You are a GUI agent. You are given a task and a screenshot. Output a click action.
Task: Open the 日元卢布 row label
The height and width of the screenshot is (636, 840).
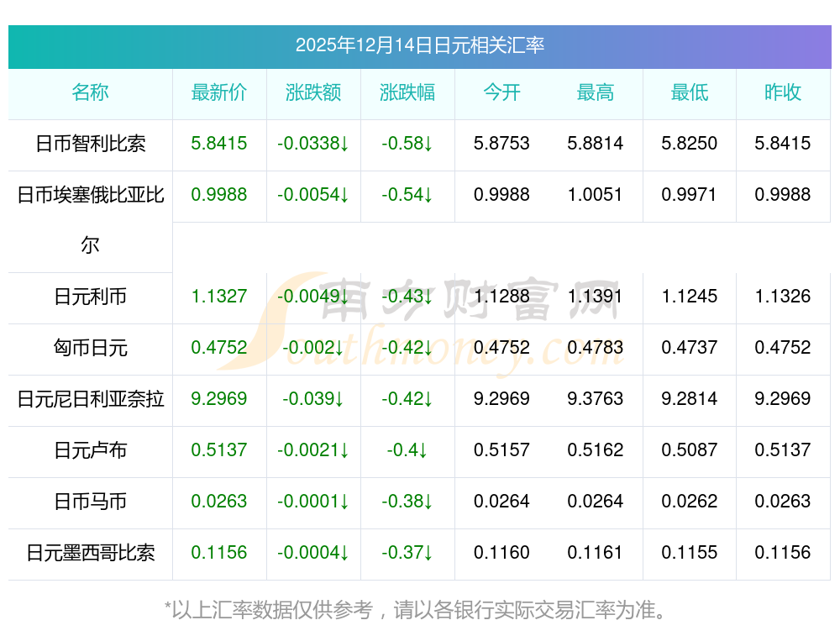pyautogui.click(x=90, y=451)
